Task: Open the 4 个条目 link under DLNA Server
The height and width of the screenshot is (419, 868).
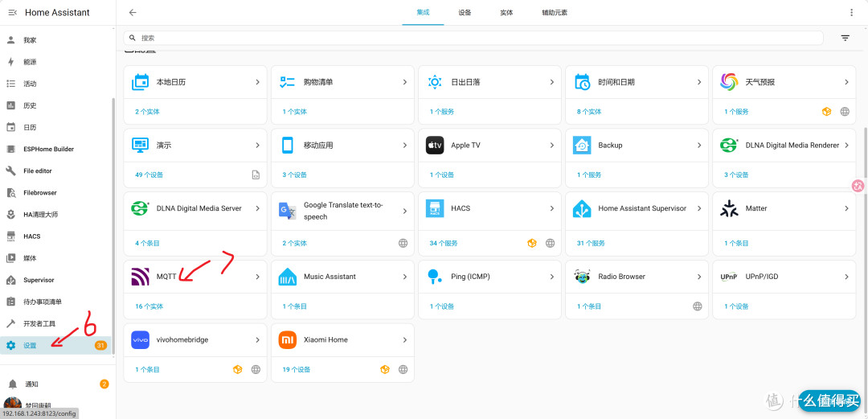Action: [147, 243]
